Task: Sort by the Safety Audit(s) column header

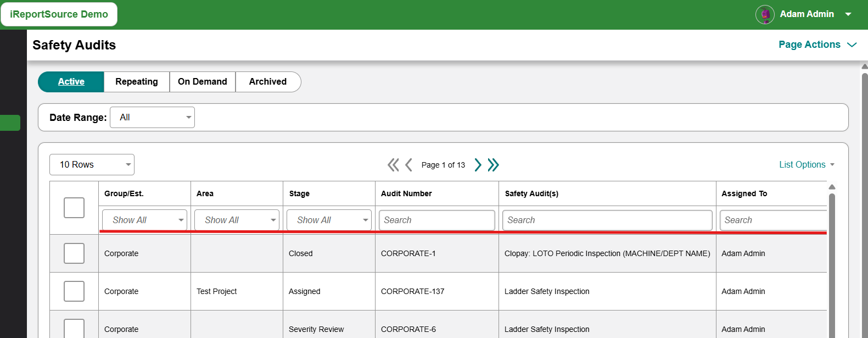Action: (x=531, y=193)
